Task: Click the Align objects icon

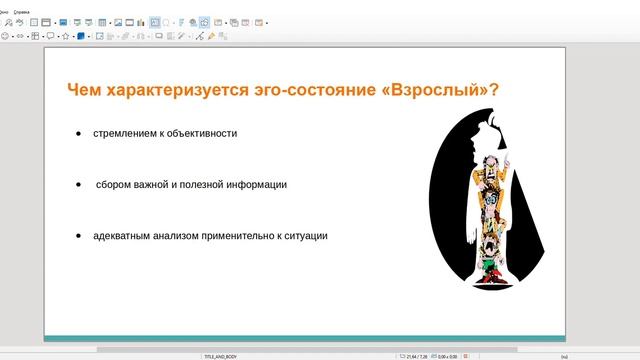Action: [x=111, y=36]
